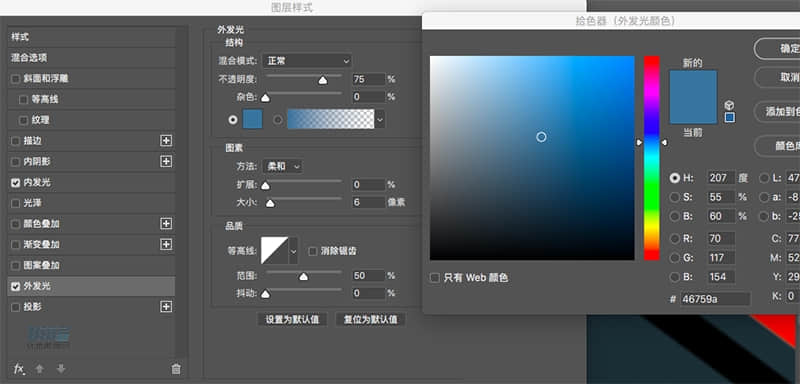Open the 颜色库 button
This screenshot has width=800, height=384.
(x=778, y=146)
